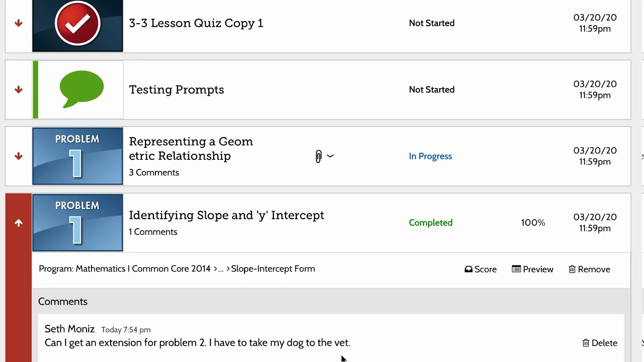Delete Seth Moniz's comment
The width and height of the screenshot is (644, 362).
pos(600,343)
